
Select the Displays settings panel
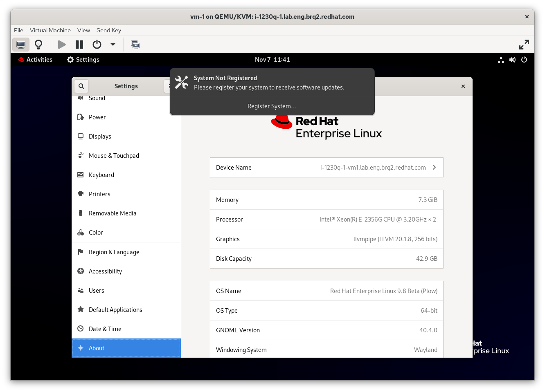126,137
